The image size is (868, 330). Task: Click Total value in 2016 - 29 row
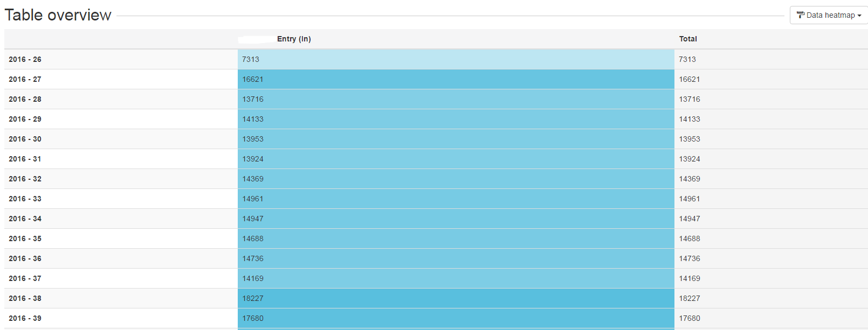(690, 119)
